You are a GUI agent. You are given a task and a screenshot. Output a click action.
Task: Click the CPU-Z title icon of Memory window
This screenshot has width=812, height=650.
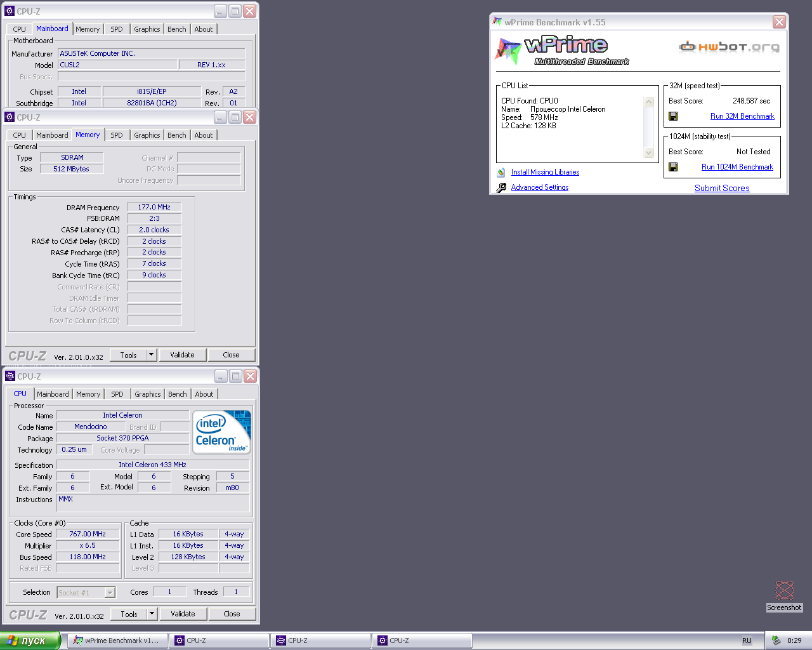coord(10,117)
